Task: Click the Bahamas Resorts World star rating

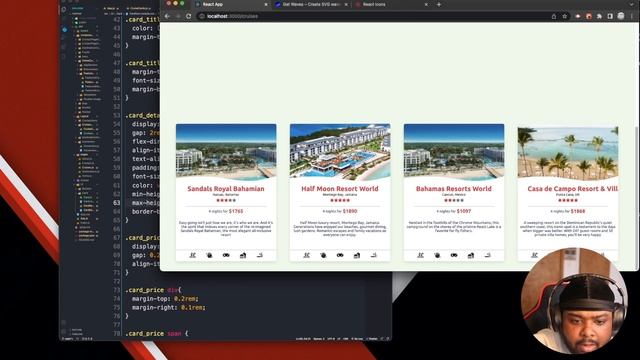Action: click(453, 200)
